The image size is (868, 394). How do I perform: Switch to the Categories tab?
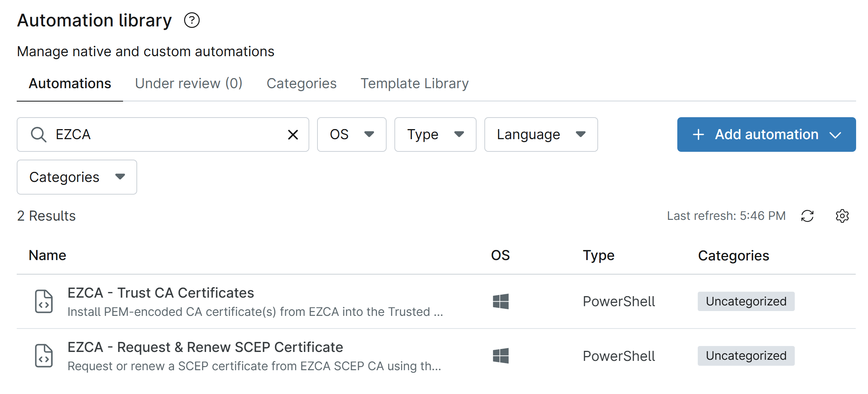point(301,83)
